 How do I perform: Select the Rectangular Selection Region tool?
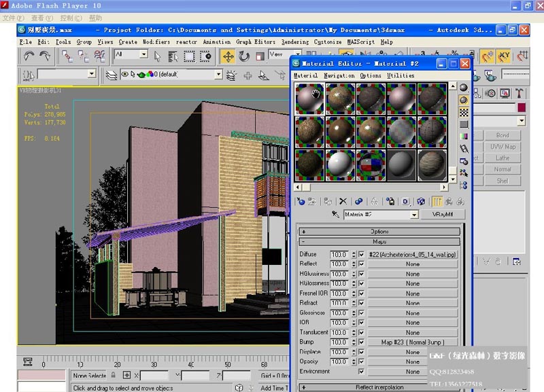[189, 56]
